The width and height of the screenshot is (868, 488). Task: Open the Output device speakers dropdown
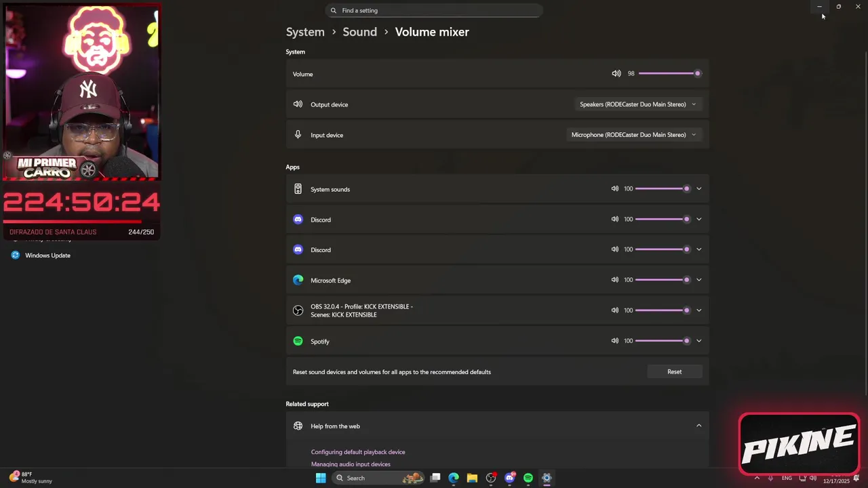tap(637, 104)
